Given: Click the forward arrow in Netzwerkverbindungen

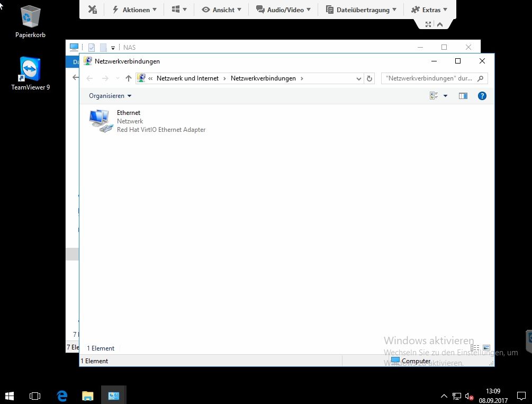Looking at the screenshot, I should coord(105,78).
